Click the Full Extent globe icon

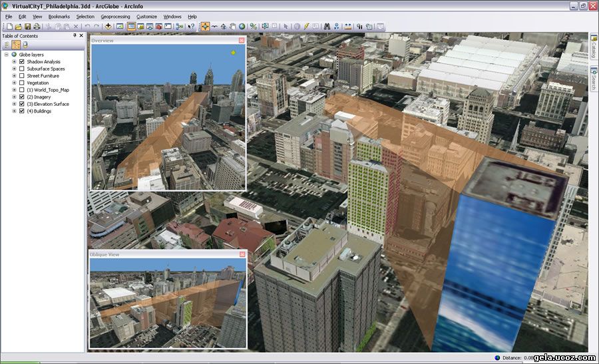coord(242,27)
